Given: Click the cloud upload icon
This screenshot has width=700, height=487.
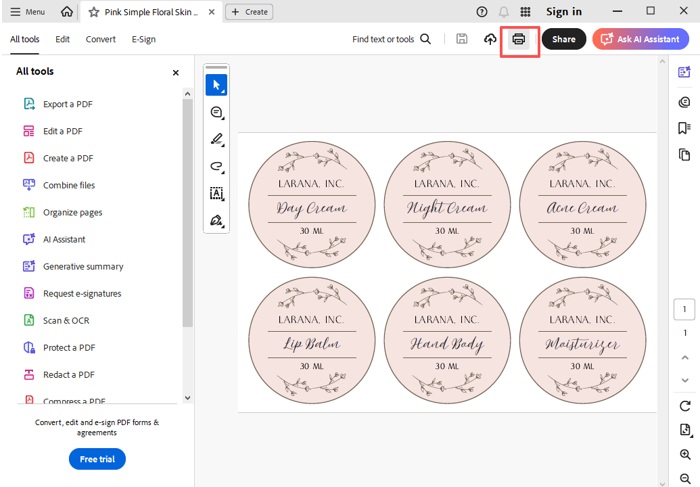Looking at the screenshot, I should point(490,39).
